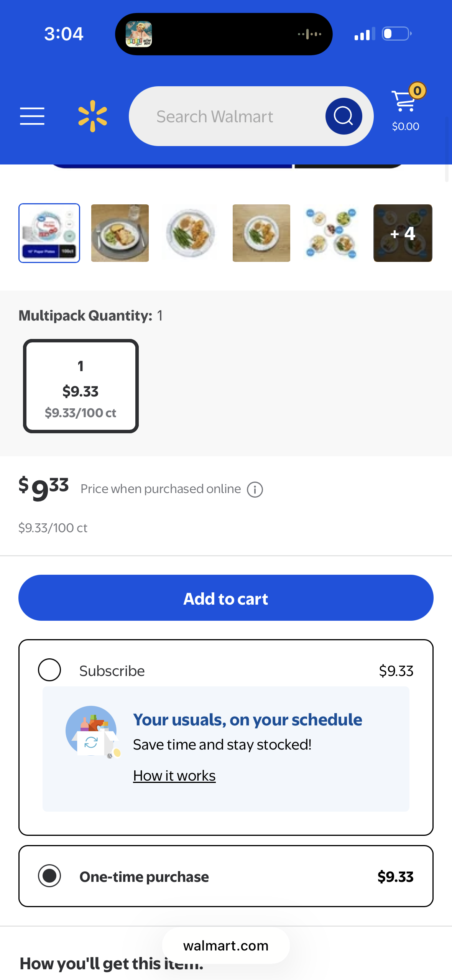The height and width of the screenshot is (980, 452).
Task: View the plate on wooden table thumbnail
Action: (261, 233)
